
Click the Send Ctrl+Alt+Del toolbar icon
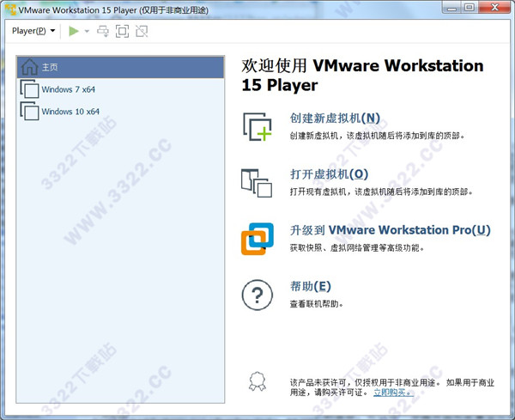(103, 31)
